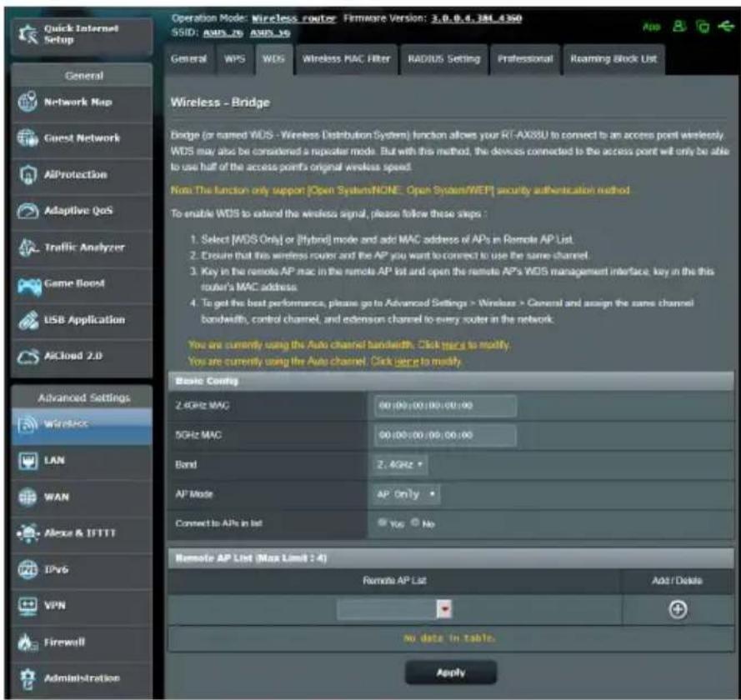Open the Administration menu item
Image resolution: width=741 pixels, height=700 pixels.
coord(82,678)
